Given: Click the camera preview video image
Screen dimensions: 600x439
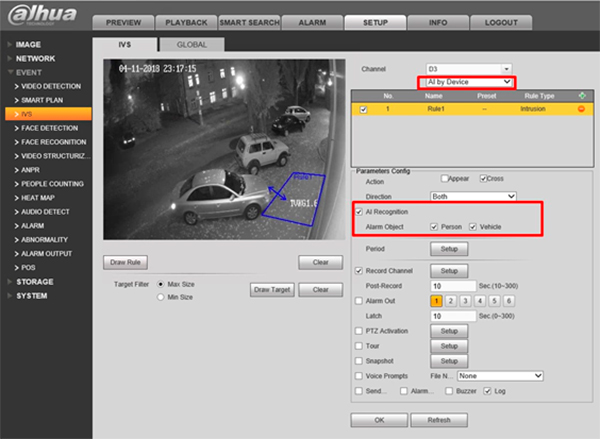Looking at the screenshot, I should point(224,149).
